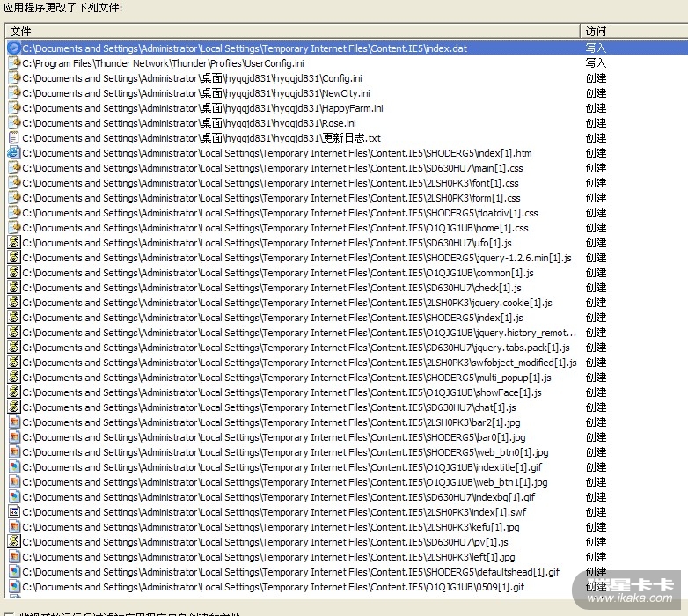The width and height of the screenshot is (688, 616).
Task: Click the flash icon of index[1].swf
Action: [x=14, y=511]
